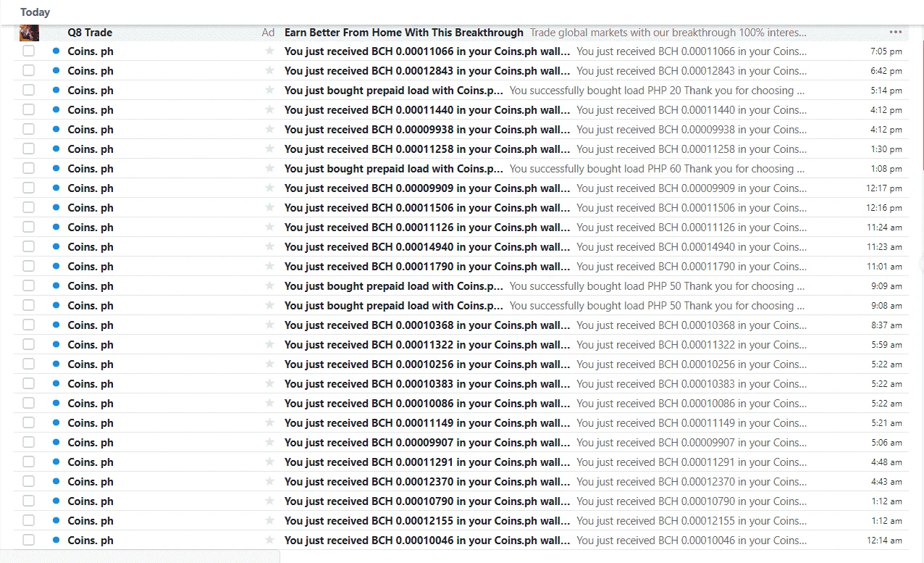Image resolution: width=924 pixels, height=563 pixels.
Task: Star the BCH 0.00011149 email
Action: [x=269, y=423]
